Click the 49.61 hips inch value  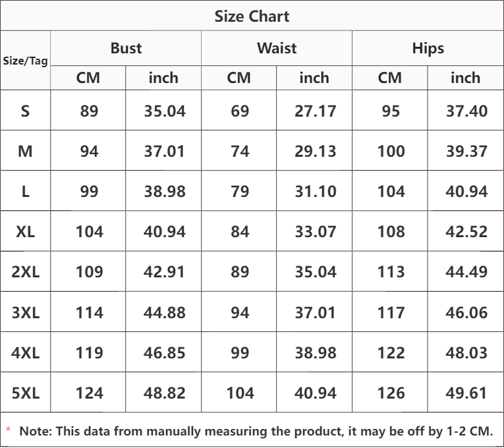(x=466, y=393)
